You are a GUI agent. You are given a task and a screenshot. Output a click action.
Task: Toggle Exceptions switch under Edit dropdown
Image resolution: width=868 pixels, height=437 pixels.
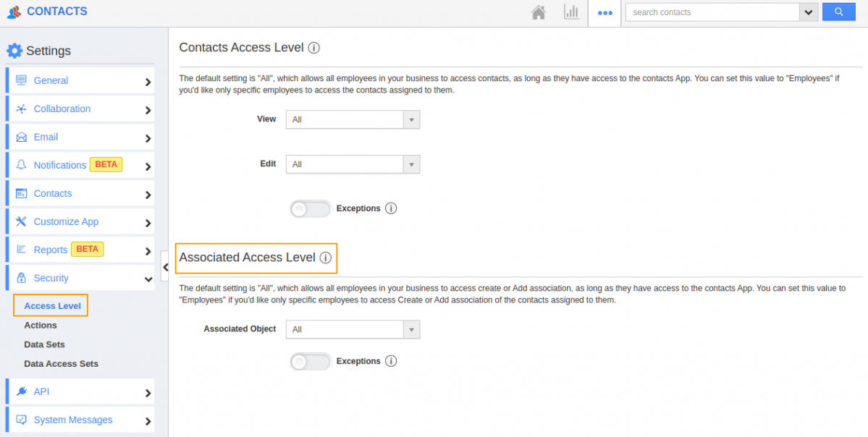point(310,208)
